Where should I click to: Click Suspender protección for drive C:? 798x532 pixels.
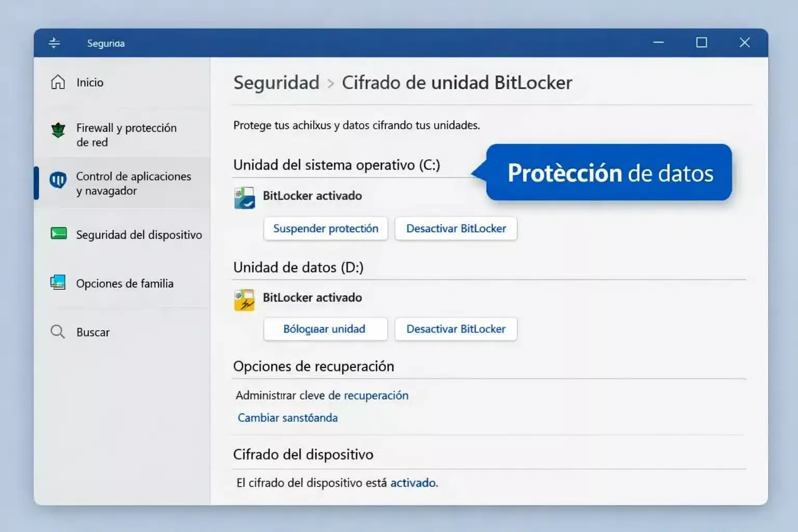[x=325, y=229]
